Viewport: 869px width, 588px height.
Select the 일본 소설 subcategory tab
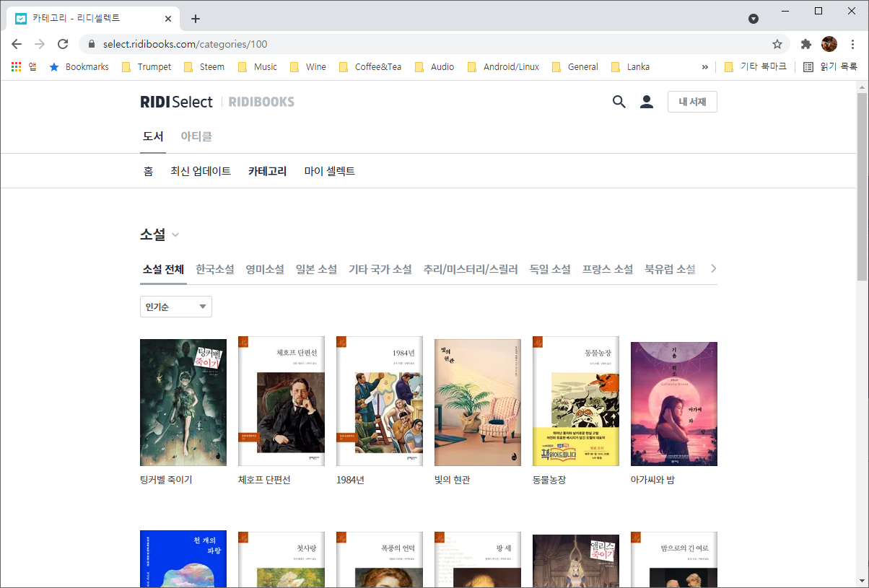point(316,269)
